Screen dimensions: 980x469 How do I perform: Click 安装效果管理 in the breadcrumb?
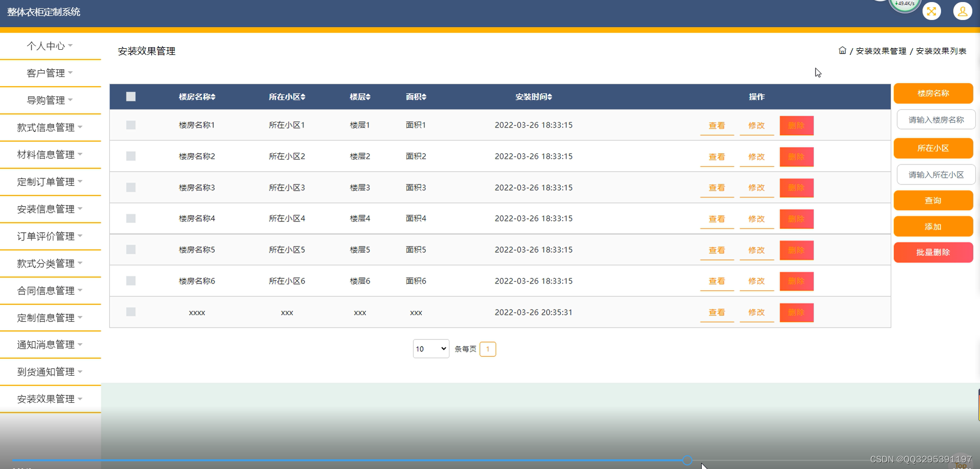click(x=881, y=51)
